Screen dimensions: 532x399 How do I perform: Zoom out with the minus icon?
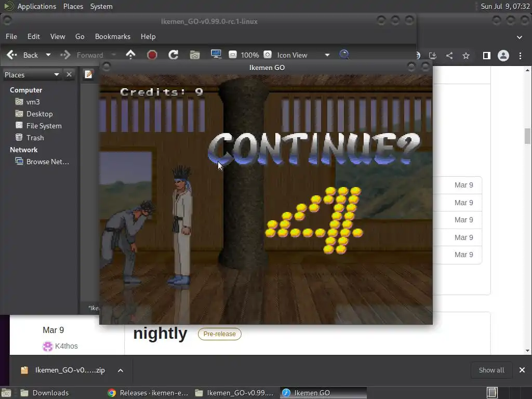233,55
